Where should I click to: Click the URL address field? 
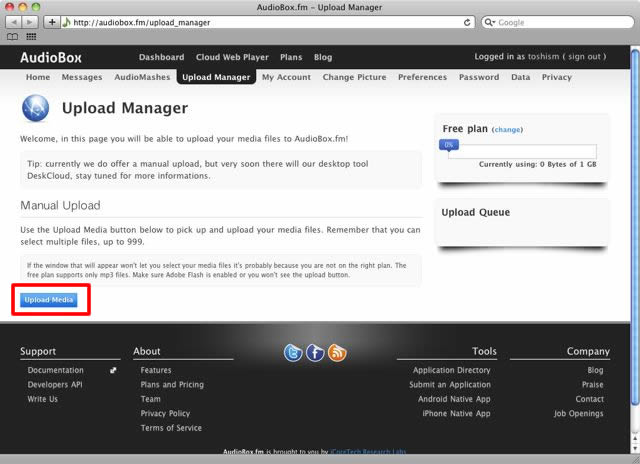267,22
